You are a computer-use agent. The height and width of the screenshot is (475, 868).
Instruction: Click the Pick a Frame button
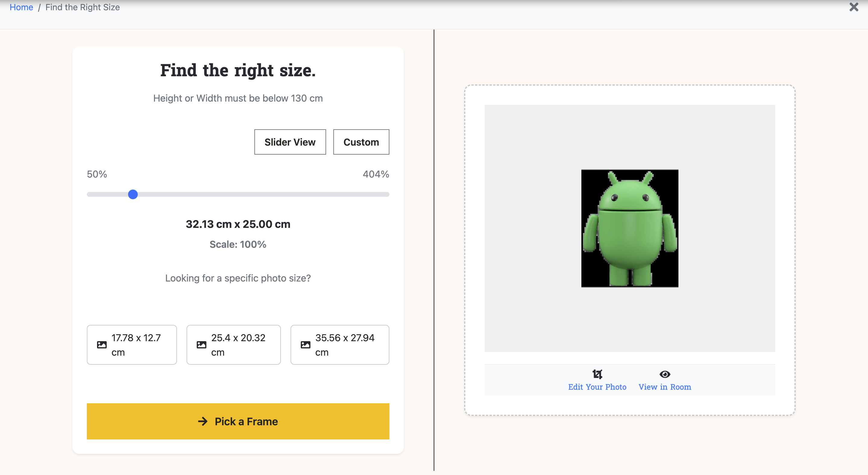point(238,421)
